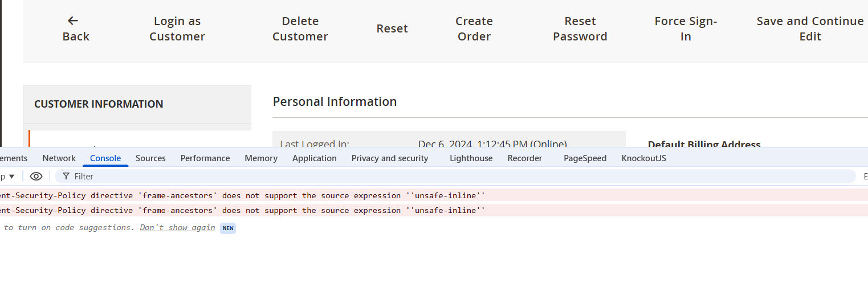Select the Performance tab
Image resolution: width=868 pixels, height=299 pixels.
[x=205, y=158]
